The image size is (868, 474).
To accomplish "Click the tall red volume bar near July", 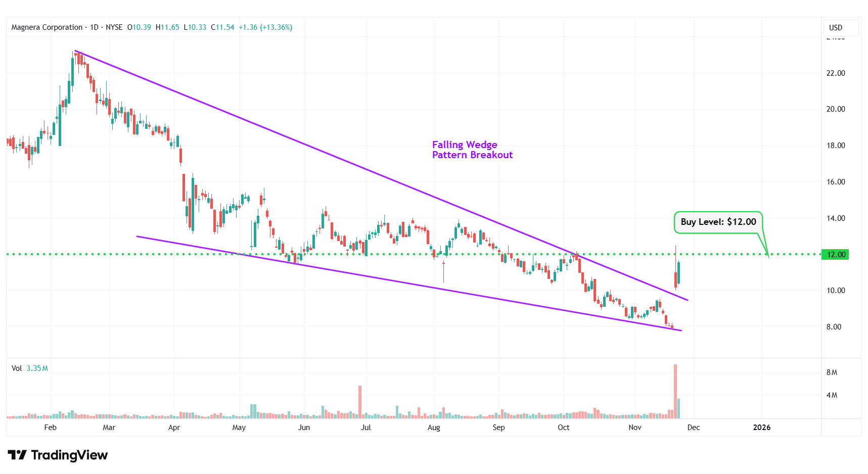I will [360, 402].
